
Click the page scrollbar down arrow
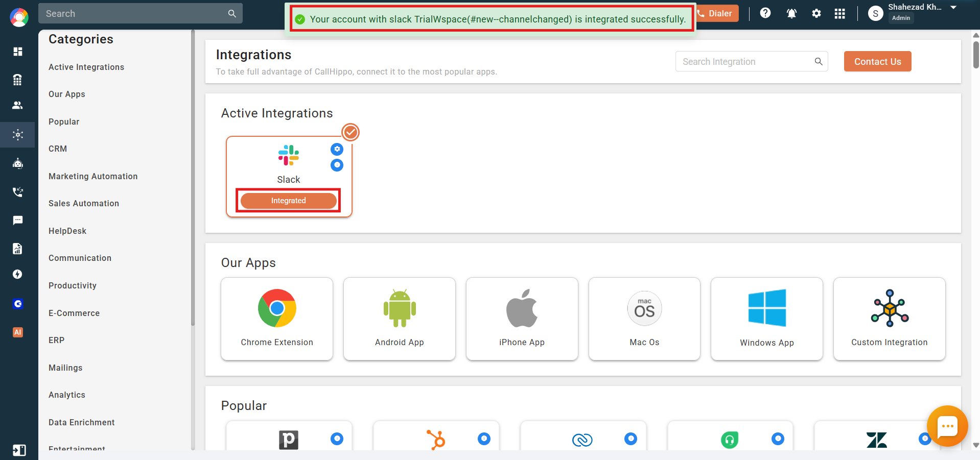(x=976, y=445)
